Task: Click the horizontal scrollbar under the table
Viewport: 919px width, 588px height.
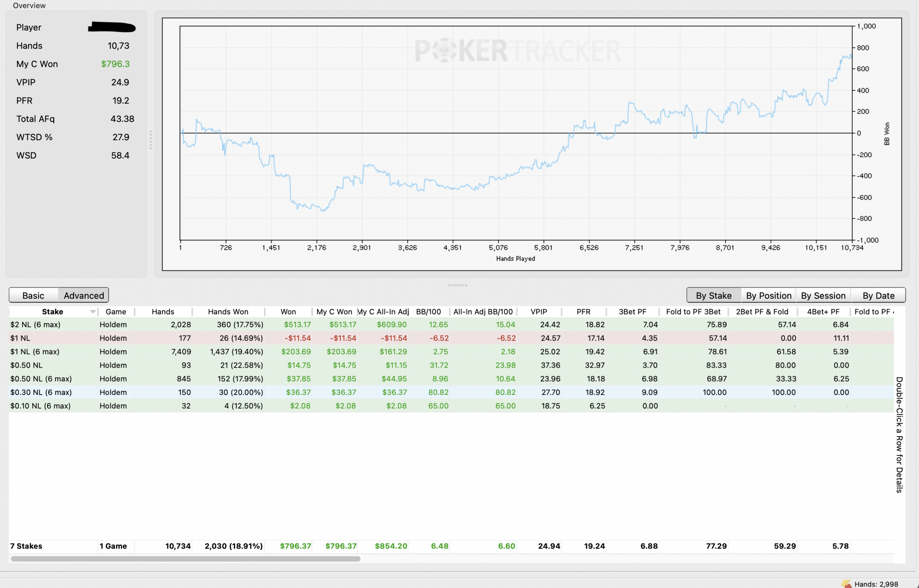Action: pos(186,559)
